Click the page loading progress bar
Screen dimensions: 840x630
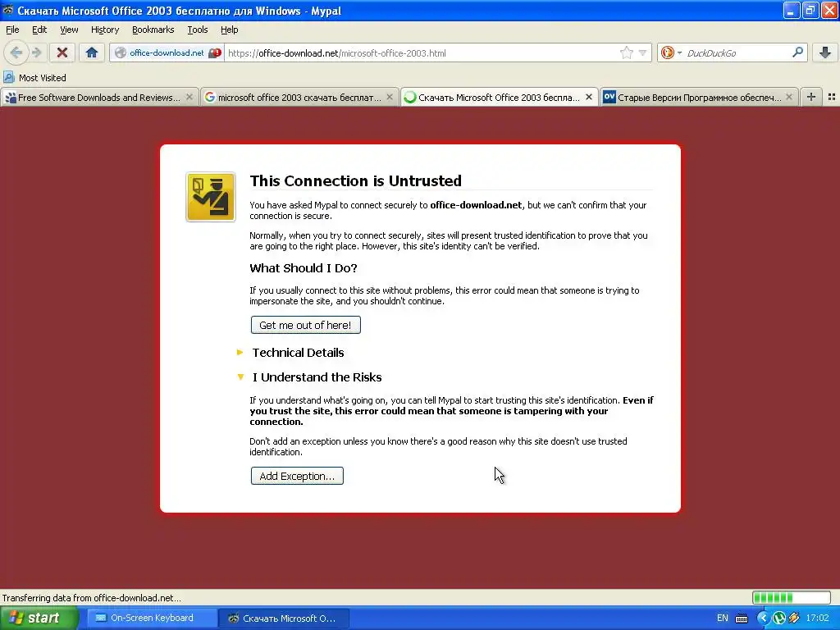click(792, 597)
